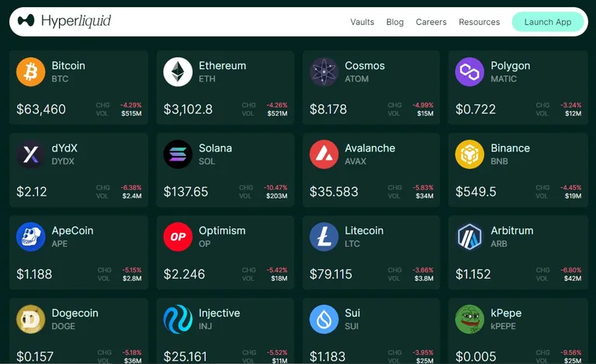The height and width of the screenshot is (364, 596).
Task: Click Litecoin's $3.8M volume value
Action: (424, 279)
